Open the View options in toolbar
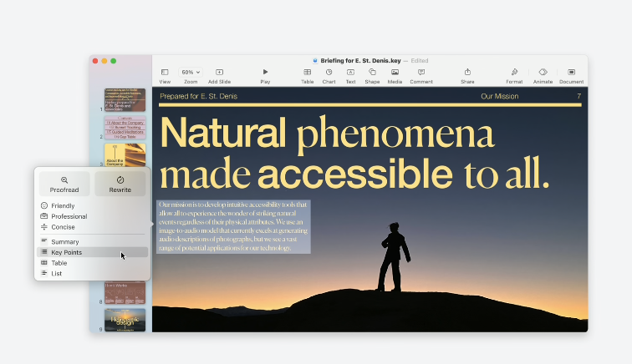Viewport: 632px width, 364px height. [x=165, y=73]
